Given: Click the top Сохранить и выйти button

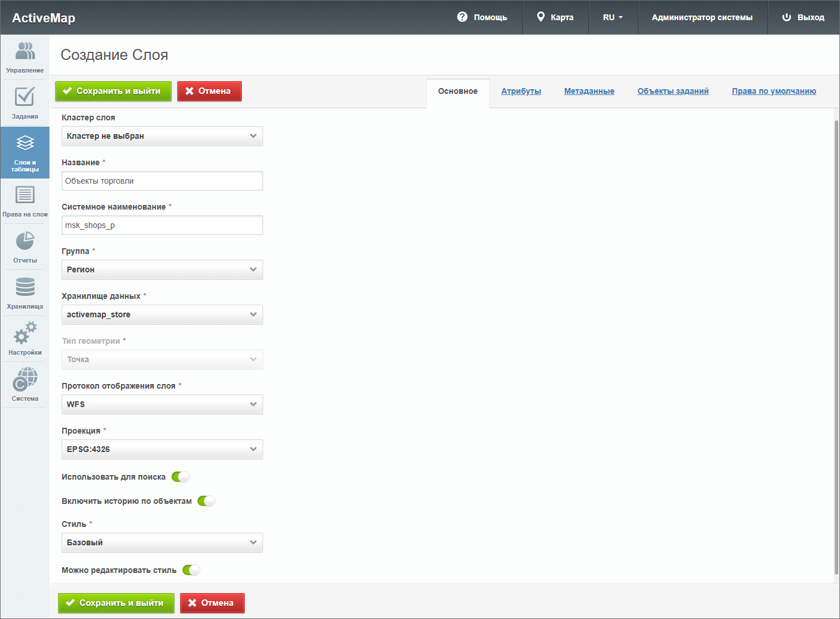Looking at the screenshot, I should [113, 91].
